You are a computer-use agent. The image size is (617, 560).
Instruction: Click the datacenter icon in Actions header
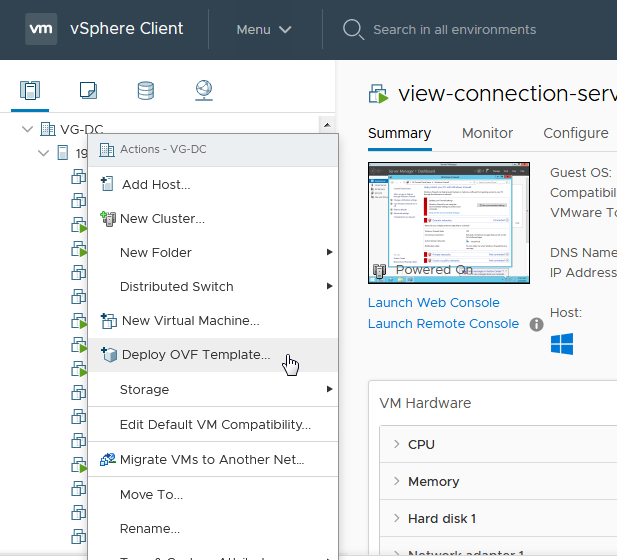pyautogui.click(x=107, y=150)
